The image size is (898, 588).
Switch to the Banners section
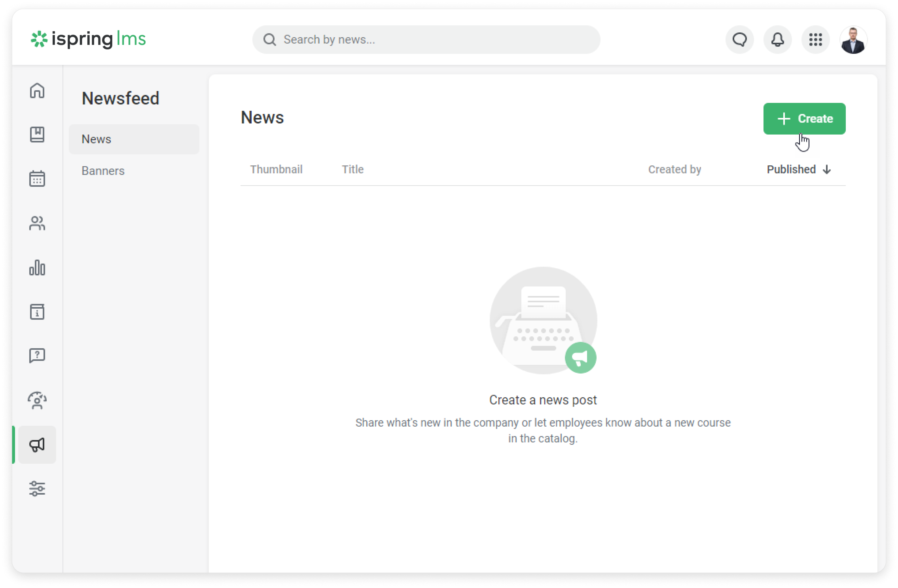[x=103, y=171]
